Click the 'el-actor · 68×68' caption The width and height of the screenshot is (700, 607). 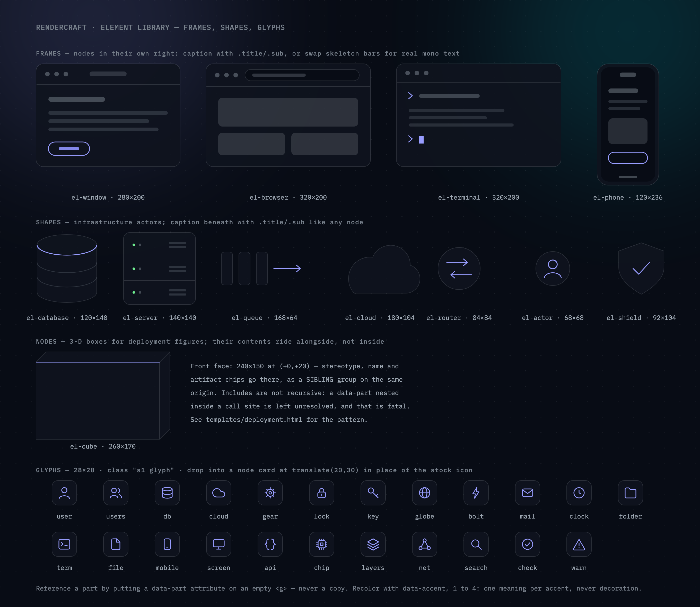553,318
